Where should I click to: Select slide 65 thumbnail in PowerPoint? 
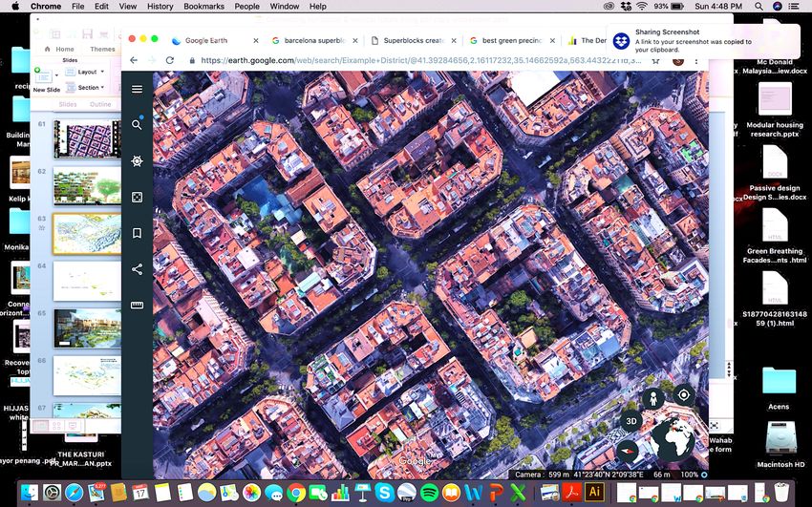point(88,328)
